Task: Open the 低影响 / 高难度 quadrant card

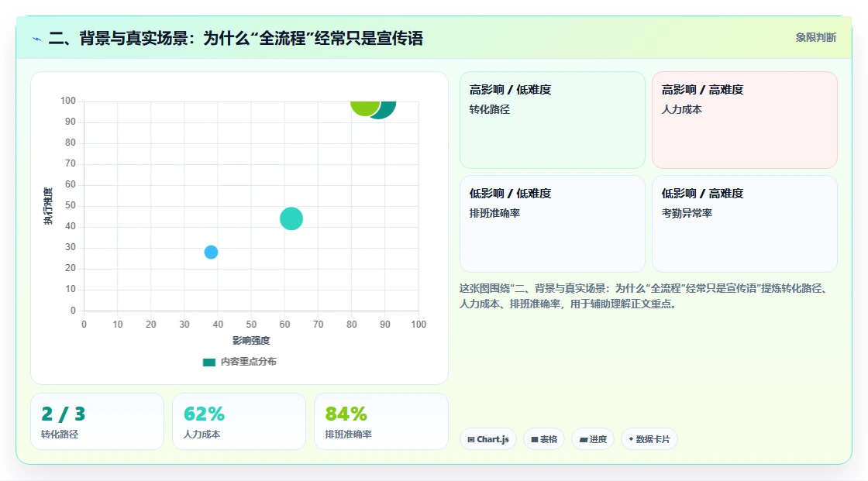Action: [745, 224]
